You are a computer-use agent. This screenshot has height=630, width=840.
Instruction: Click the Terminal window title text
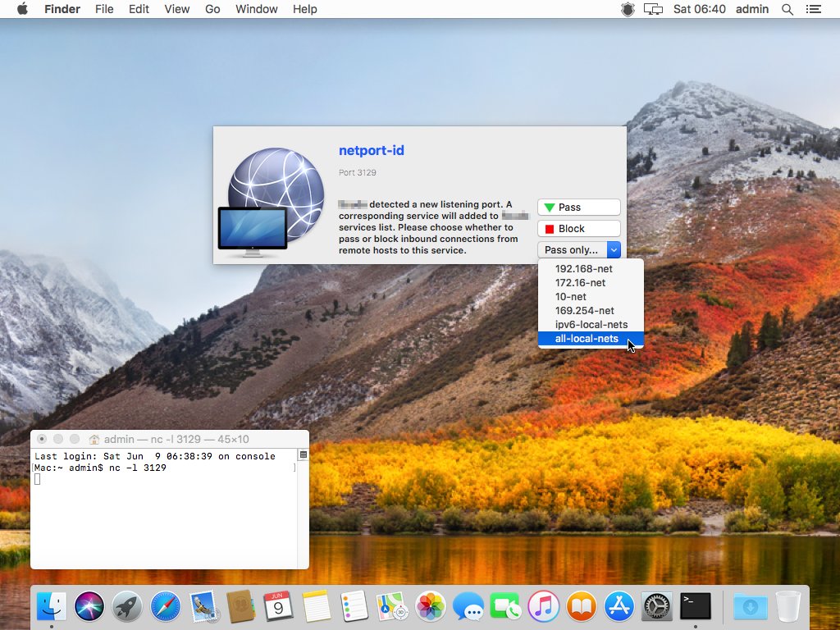(176, 440)
